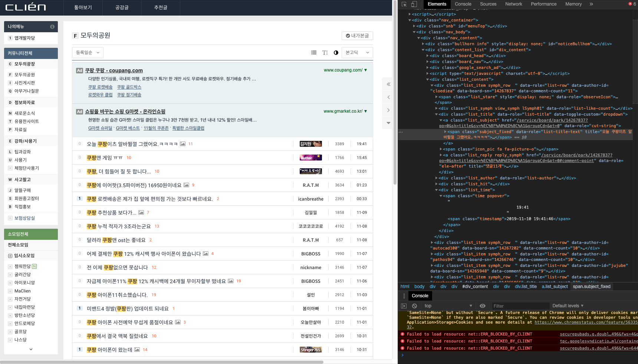Open the 쿠팡 로켓배송 ad link
The width and height of the screenshot is (638, 364).
(x=100, y=87)
